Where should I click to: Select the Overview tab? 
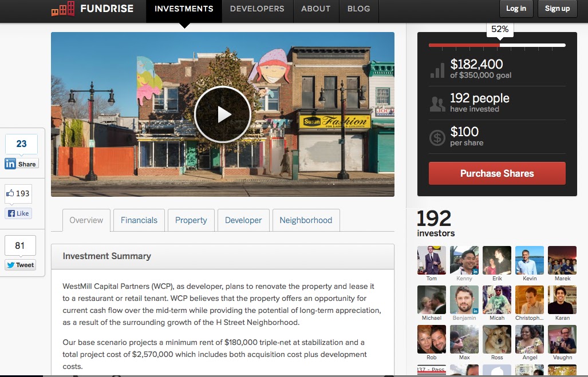[86, 220]
